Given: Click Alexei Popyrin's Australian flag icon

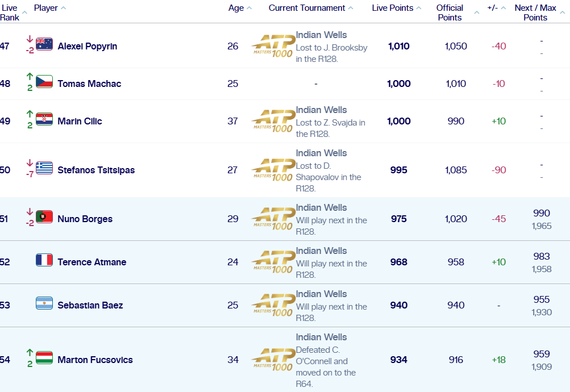Looking at the screenshot, I should click(x=44, y=44).
